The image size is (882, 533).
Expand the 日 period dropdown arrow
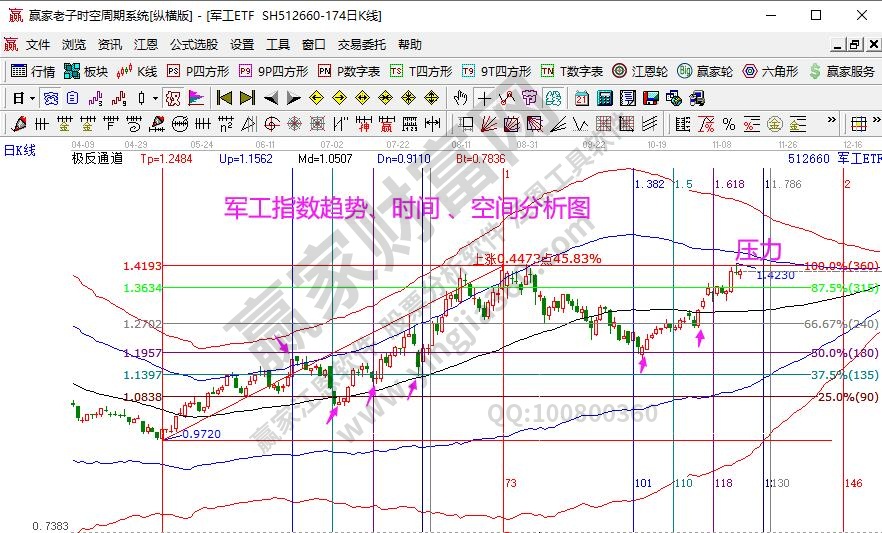[32, 98]
